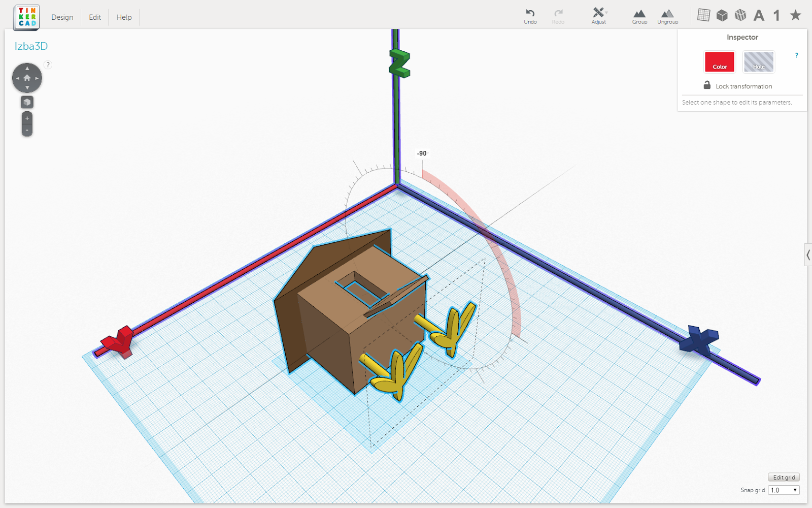Image resolution: width=812 pixels, height=508 pixels.
Task: Open the Help menu
Action: pos(124,17)
